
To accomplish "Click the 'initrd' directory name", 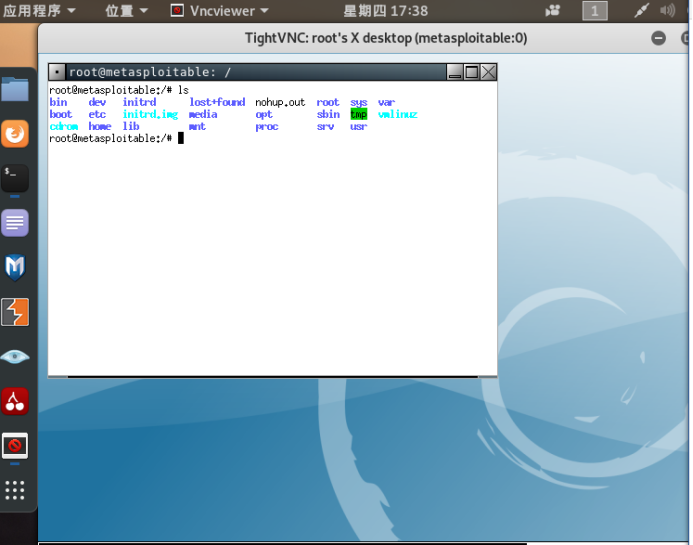I will (139, 102).
